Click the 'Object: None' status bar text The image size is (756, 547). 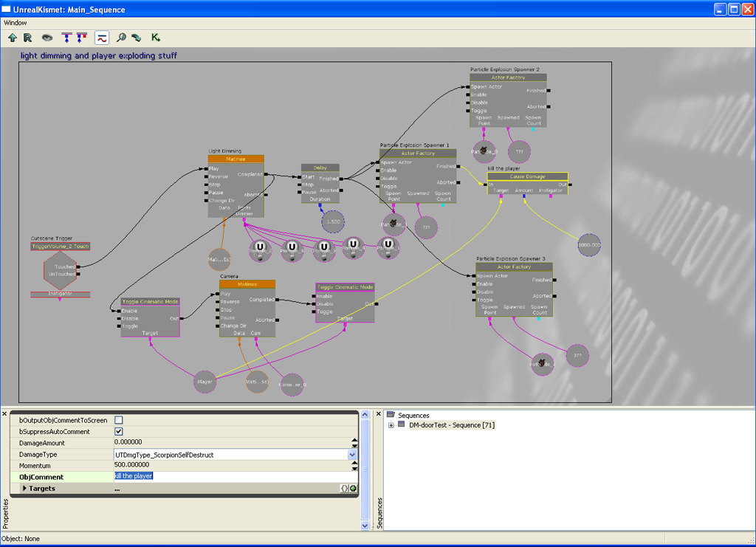pyautogui.click(x=21, y=539)
